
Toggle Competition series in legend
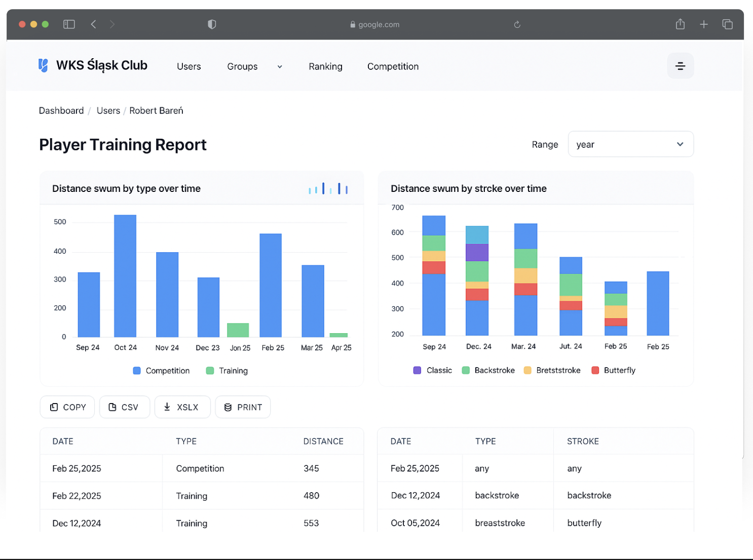161,371
